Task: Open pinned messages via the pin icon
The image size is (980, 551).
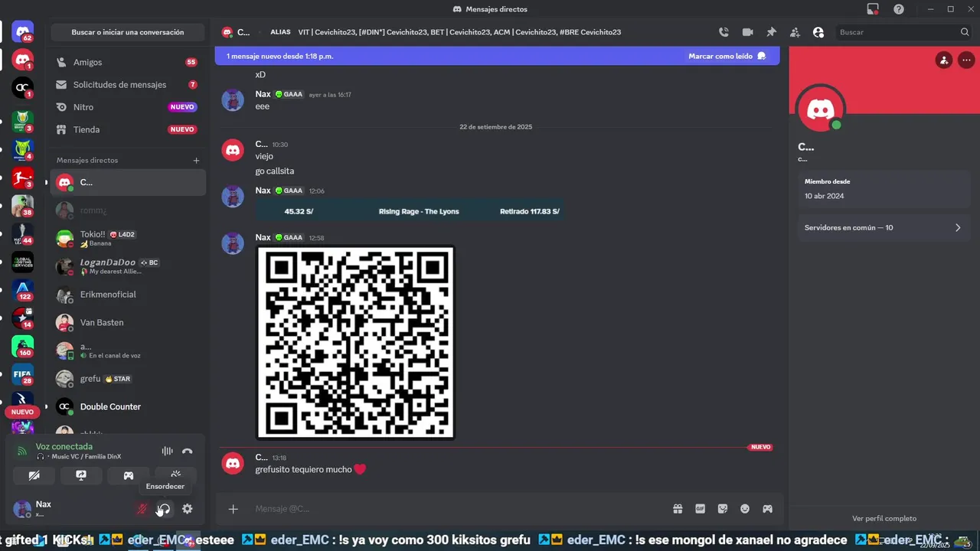Action: tap(771, 32)
